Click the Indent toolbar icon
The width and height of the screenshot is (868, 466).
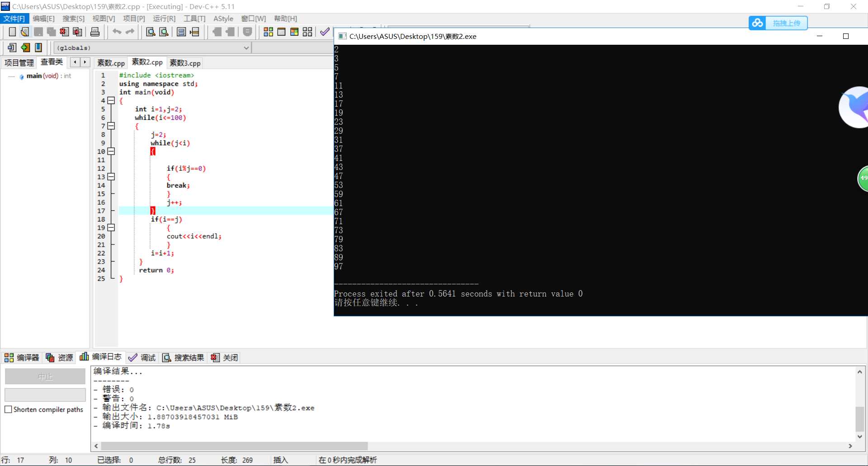(217, 32)
